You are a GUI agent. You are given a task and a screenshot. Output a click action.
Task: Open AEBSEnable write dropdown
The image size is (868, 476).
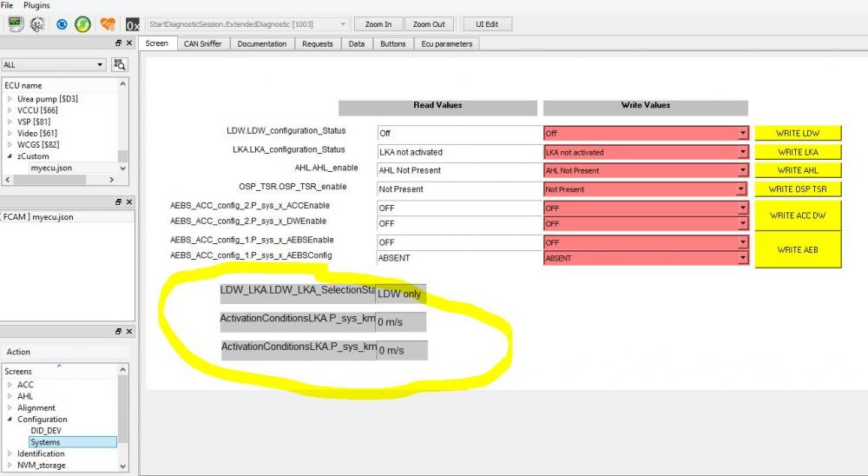tap(743, 242)
